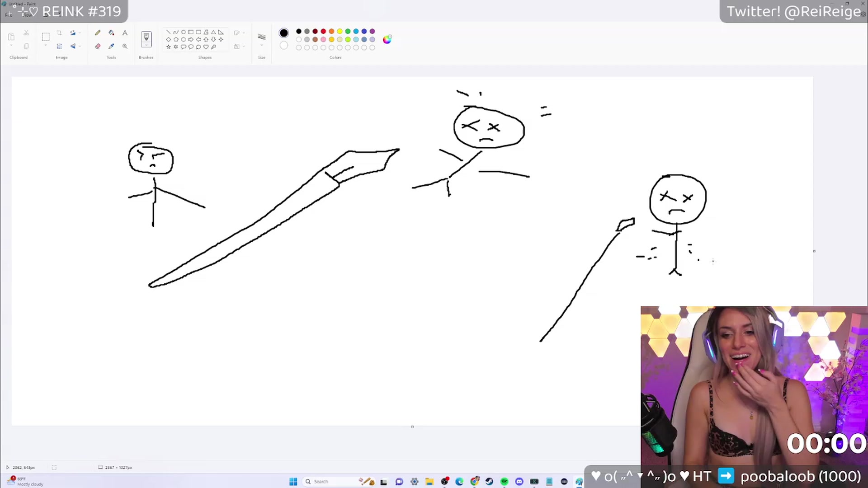This screenshot has height=488, width=868.
Task: Pick the black color swatch in palette
Action: [x=298, y=31]
